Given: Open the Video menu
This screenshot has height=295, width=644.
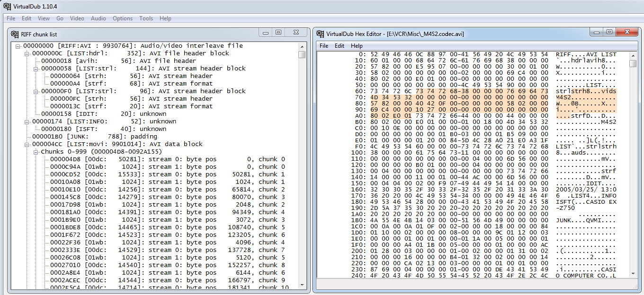Looking at the screenshot, I should click(x=77, y=18).
